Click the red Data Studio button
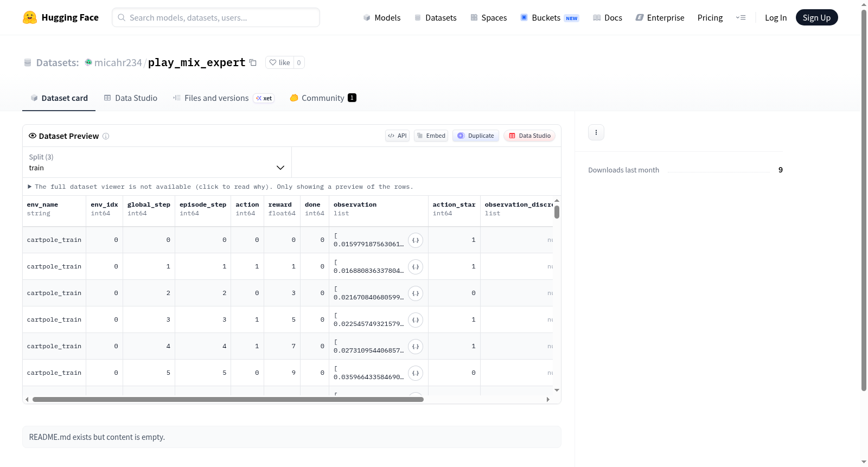 click(529, 136)
